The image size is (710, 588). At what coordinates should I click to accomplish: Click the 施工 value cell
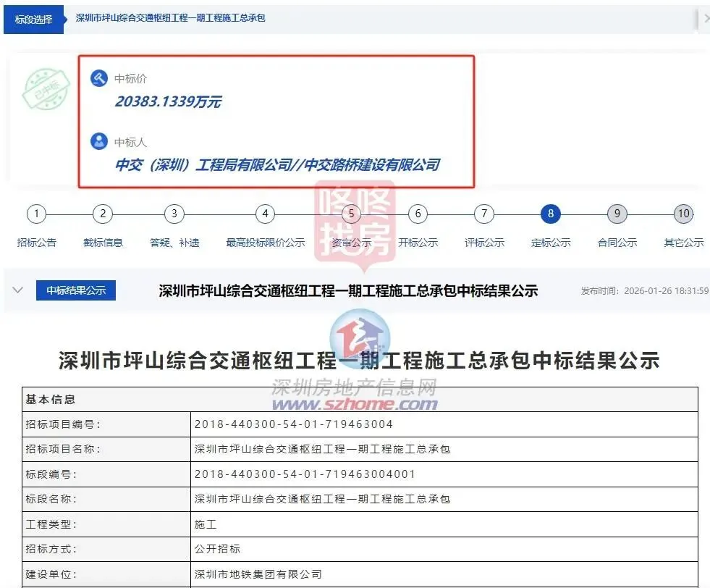coord(444,524)
